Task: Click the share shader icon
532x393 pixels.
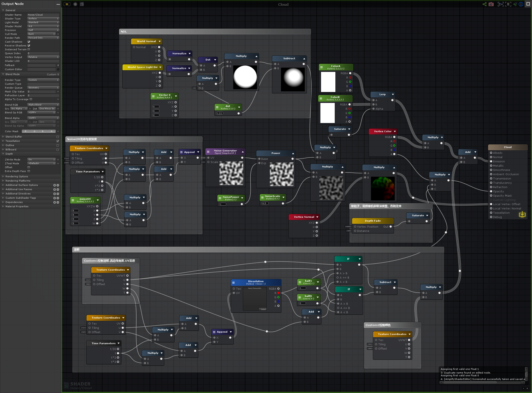Action: [x=484, y=4]
